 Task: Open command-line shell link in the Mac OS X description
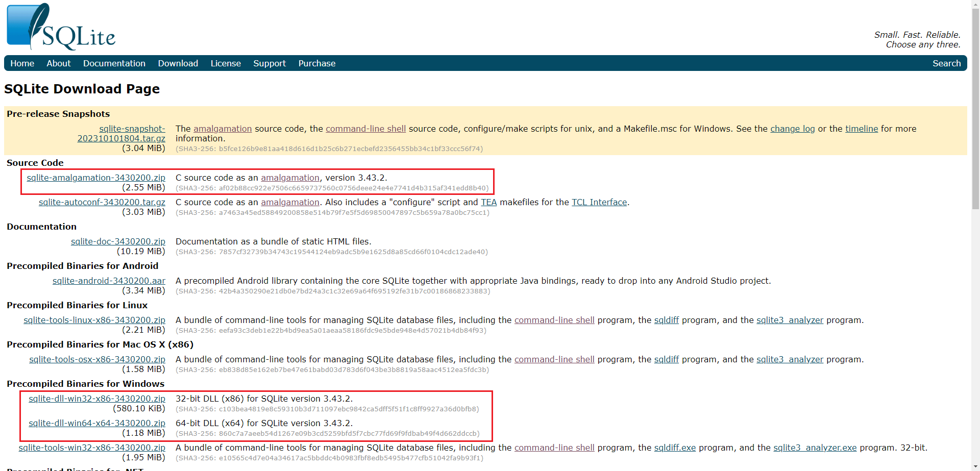click(554, 359)
